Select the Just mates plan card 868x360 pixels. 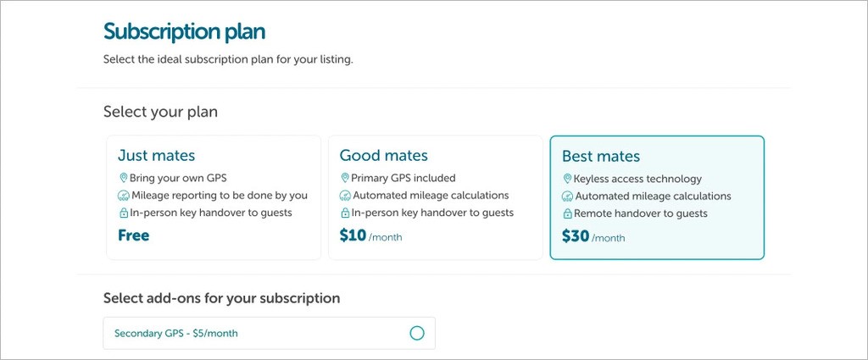point(213,197)
